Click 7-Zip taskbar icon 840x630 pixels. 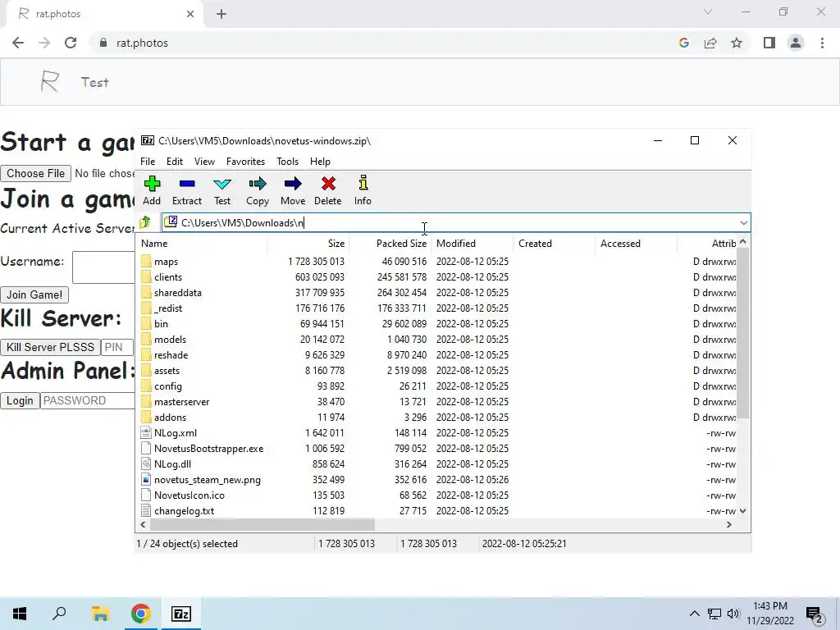(181, 614)
